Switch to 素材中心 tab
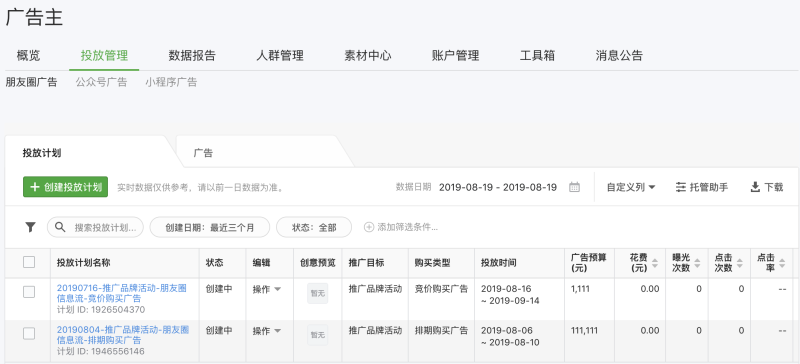The image size is (800, 364). (367, 56)
